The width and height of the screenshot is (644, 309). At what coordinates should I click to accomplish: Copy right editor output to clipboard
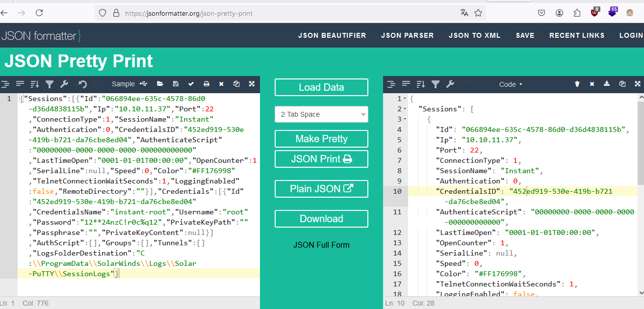pos(622,84)
